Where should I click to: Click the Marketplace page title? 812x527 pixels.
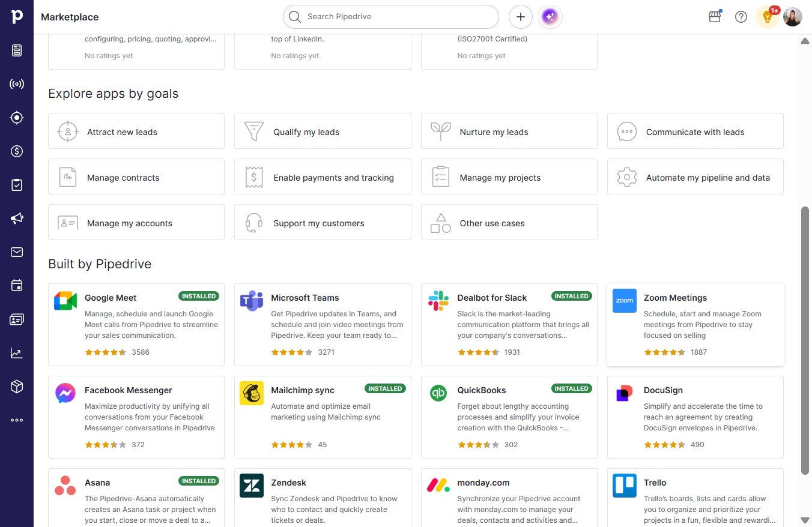pyautogui.click(x=70, y=17)
